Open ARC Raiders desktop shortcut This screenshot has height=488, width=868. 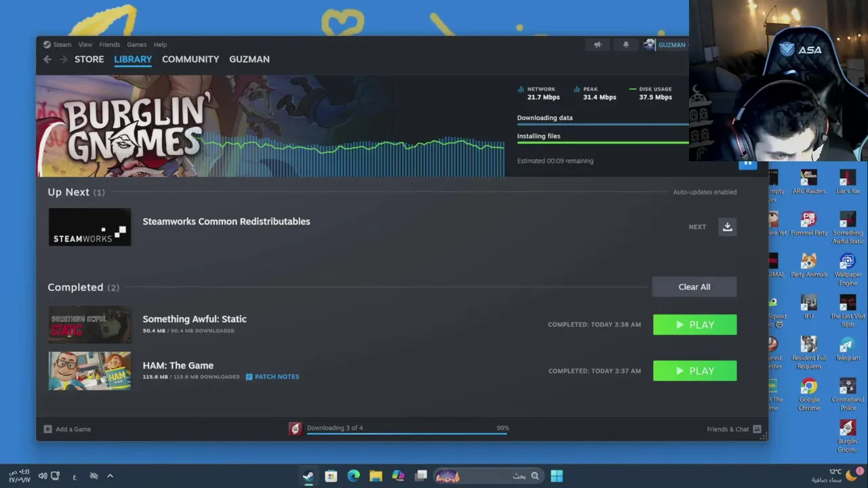coord(809,182)
